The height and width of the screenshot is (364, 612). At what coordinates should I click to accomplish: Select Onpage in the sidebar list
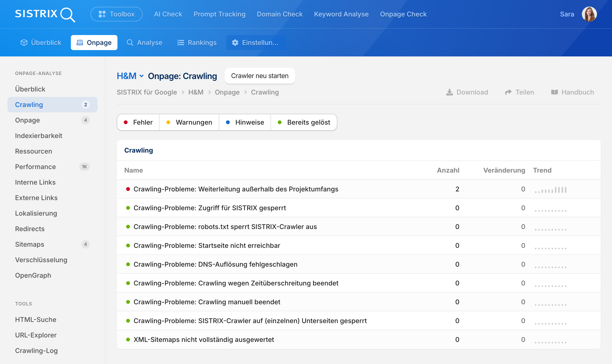(x=52, y=120)
